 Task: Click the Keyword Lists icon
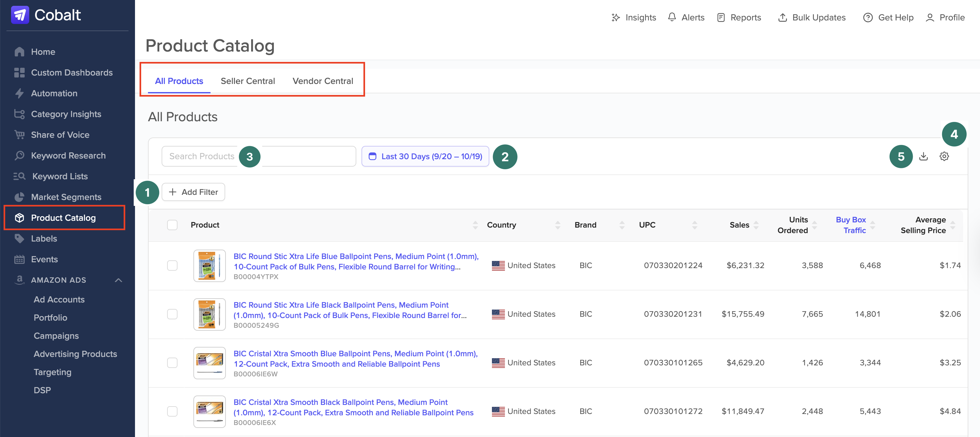pyautogui.click(x=19, y=176)
